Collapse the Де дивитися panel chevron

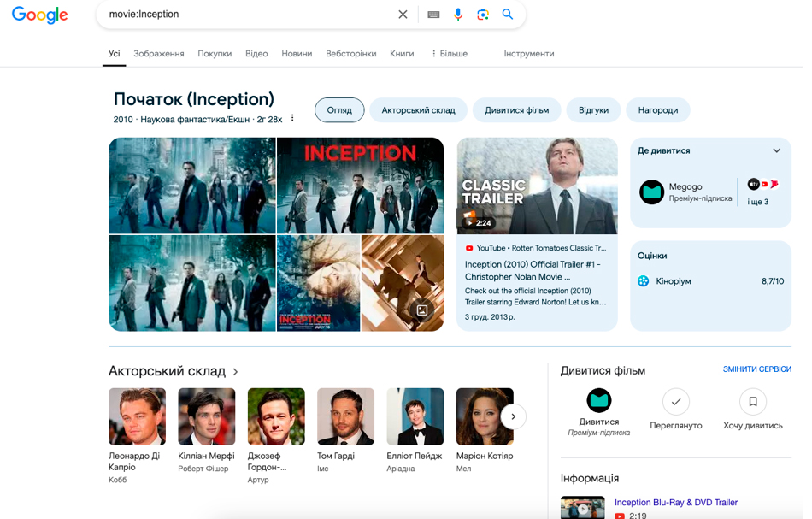pos(776,150)
